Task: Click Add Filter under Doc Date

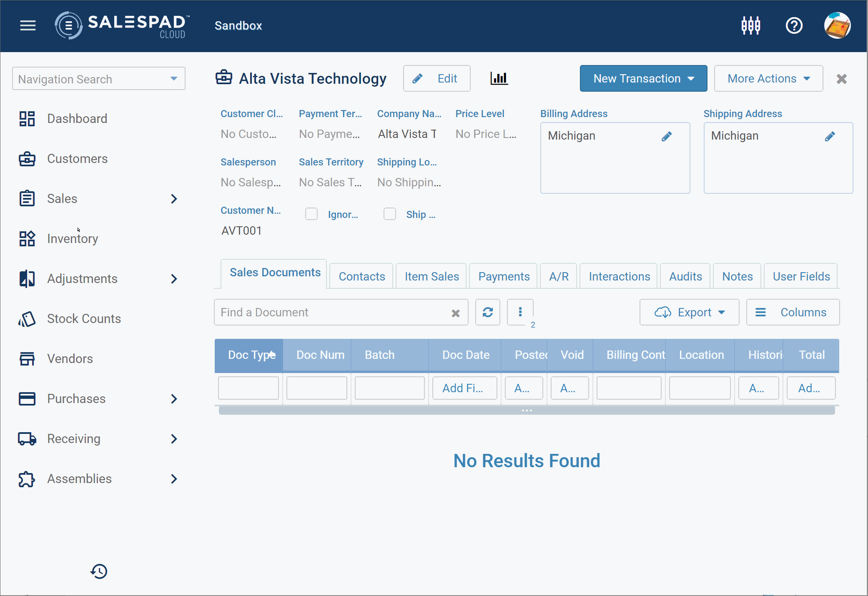Action: (x=464, y=388)
